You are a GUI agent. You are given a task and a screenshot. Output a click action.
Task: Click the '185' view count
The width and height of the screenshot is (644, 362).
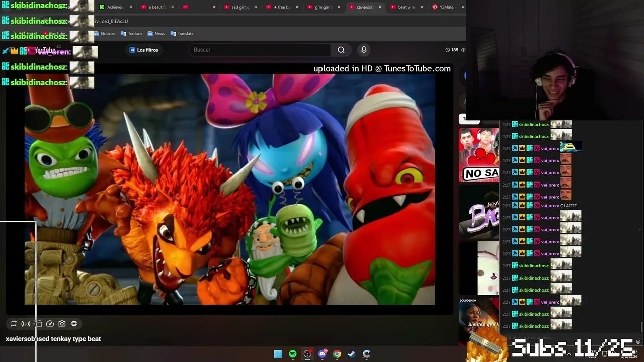pyautogui.click(x=455, y=50)
